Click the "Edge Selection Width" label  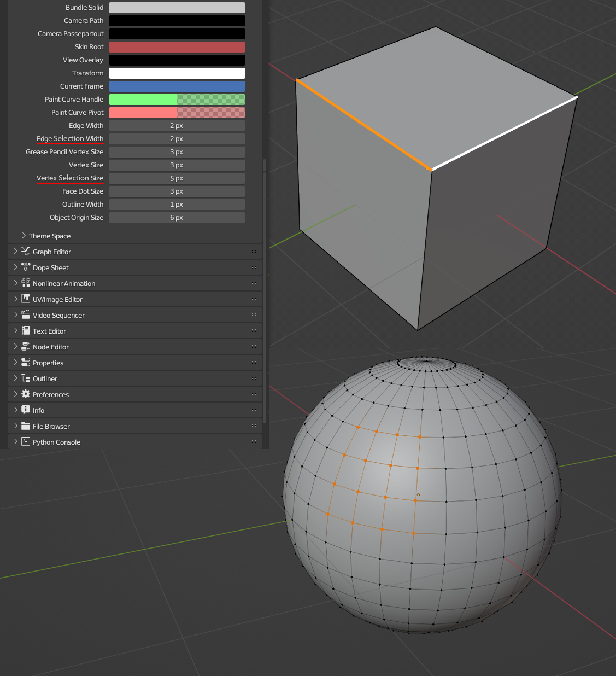[70, 139]
